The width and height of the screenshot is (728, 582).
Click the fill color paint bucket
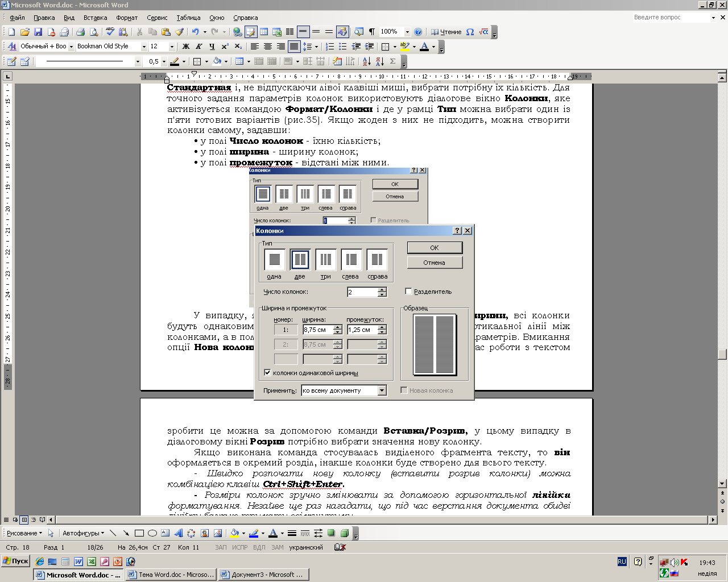pyautogui.click(x=234, y=533)
